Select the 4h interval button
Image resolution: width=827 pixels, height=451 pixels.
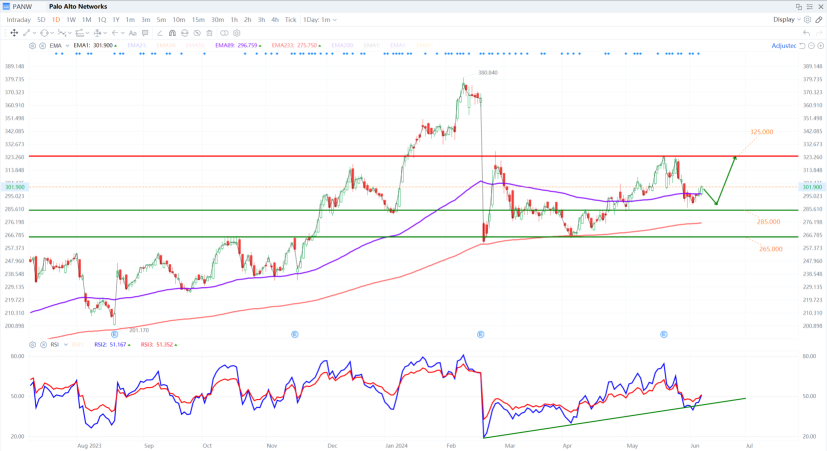275,20
